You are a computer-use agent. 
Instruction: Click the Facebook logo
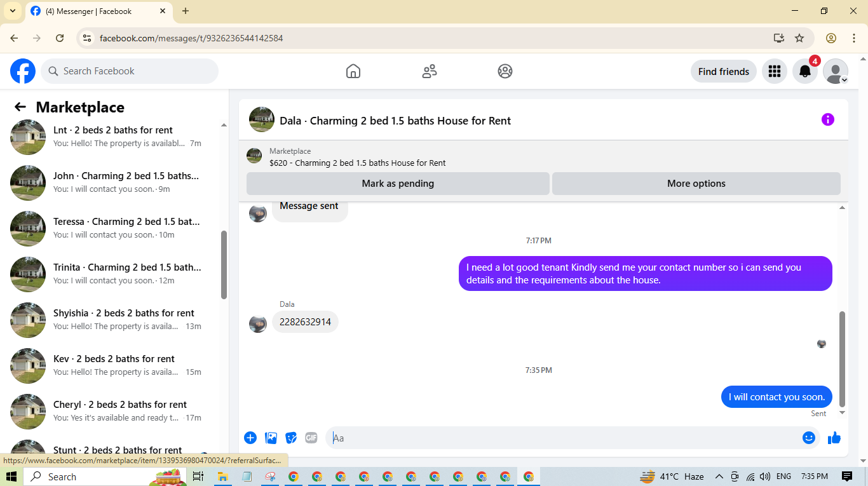tap(23, 71)
